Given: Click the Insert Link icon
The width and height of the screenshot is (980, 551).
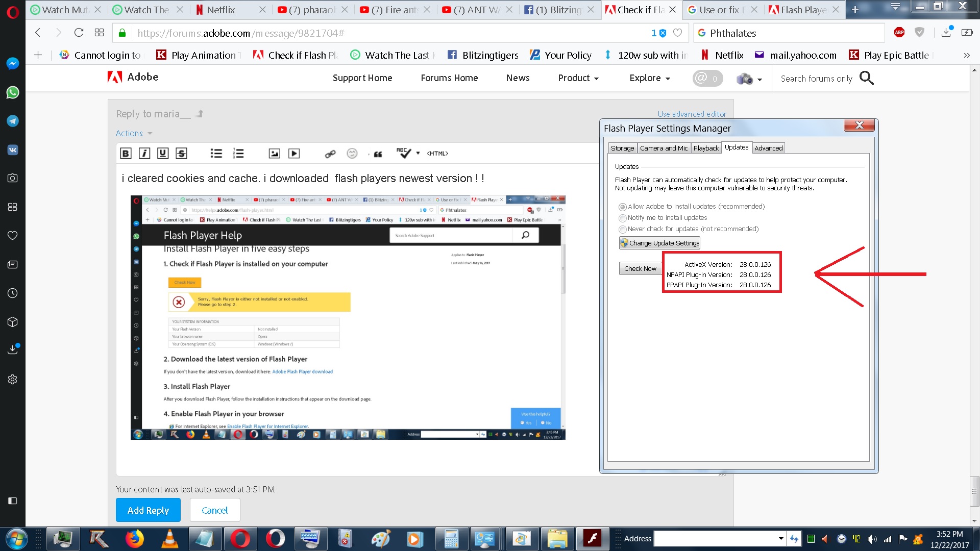Looking at the screenshot, I should [x=330, y=153].
